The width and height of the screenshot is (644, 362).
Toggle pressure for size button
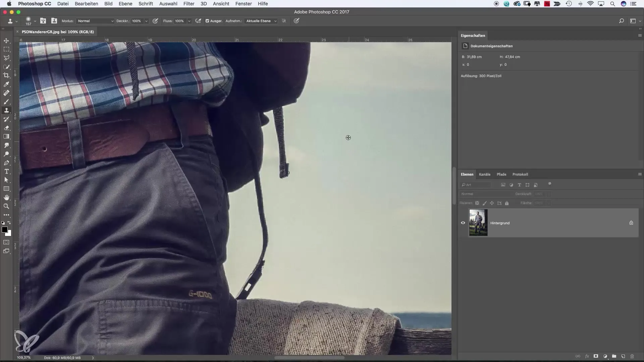click(297, 21)
